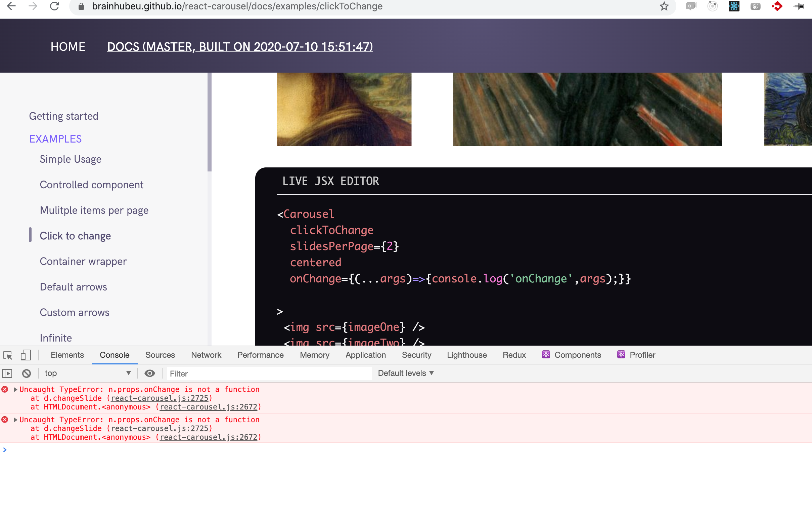Click the browser address bar

236,6
